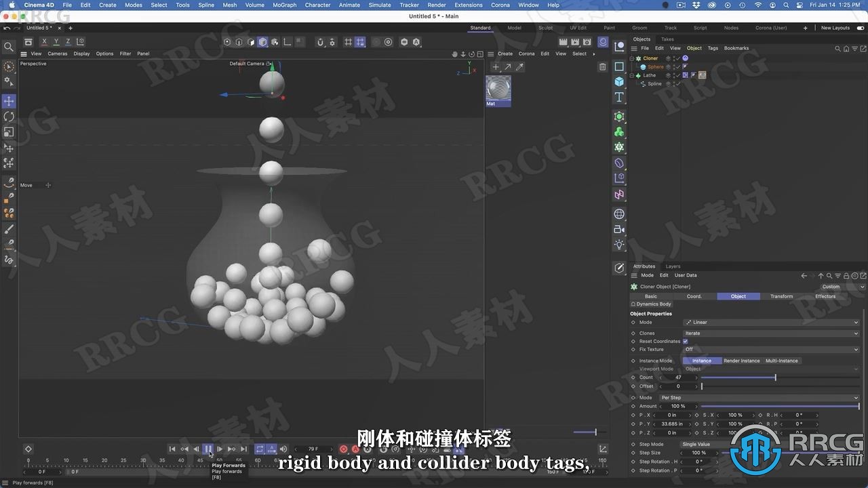
Task: Open the Coord. tab in Attributes
Action: 694,296
